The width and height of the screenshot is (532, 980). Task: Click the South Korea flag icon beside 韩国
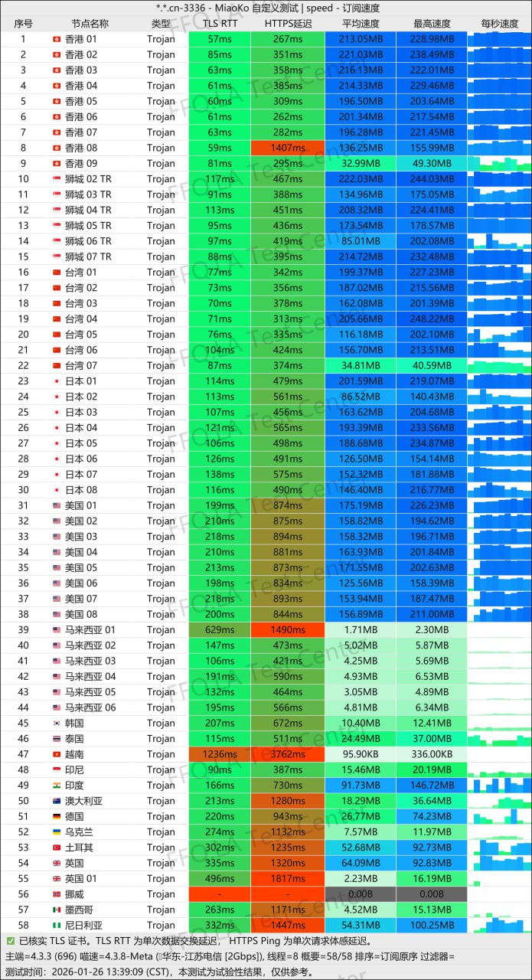[57, 724]
